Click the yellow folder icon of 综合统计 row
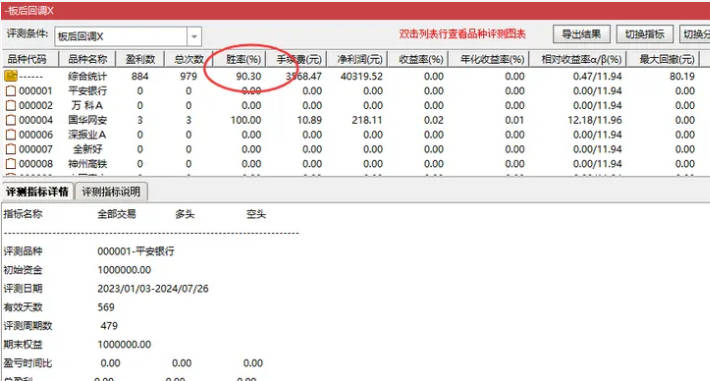Screen dimensions: 710x381 tap(10, 76)
